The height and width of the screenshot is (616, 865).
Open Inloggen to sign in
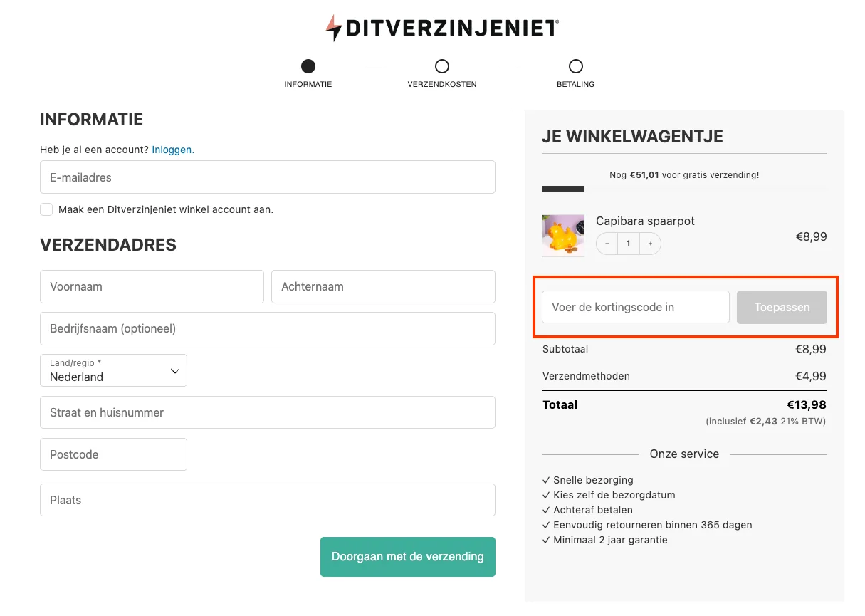[x=172, y=150]
